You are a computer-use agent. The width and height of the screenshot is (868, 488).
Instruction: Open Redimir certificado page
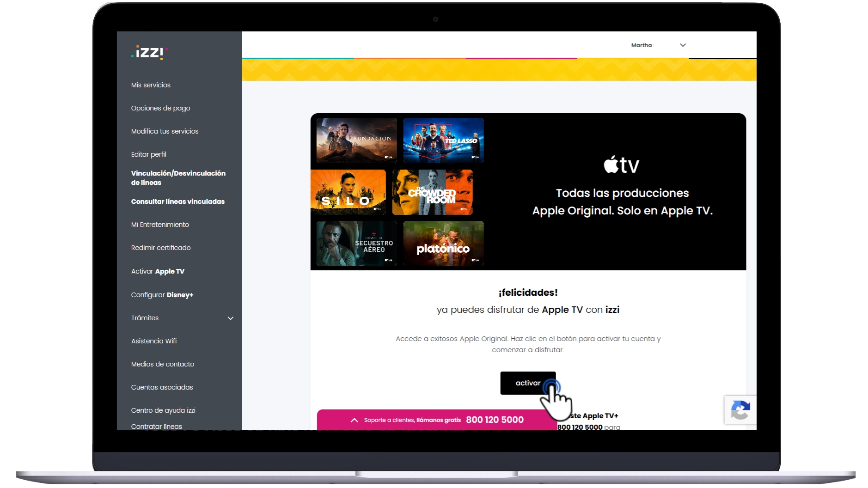tap(161, 248)
